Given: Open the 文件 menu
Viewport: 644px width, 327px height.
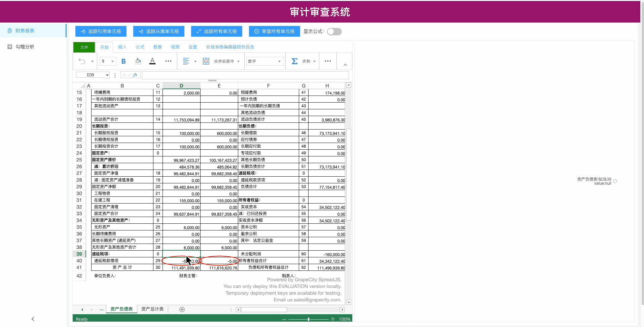Looking at the screenshot, I should tap(84, 47).
